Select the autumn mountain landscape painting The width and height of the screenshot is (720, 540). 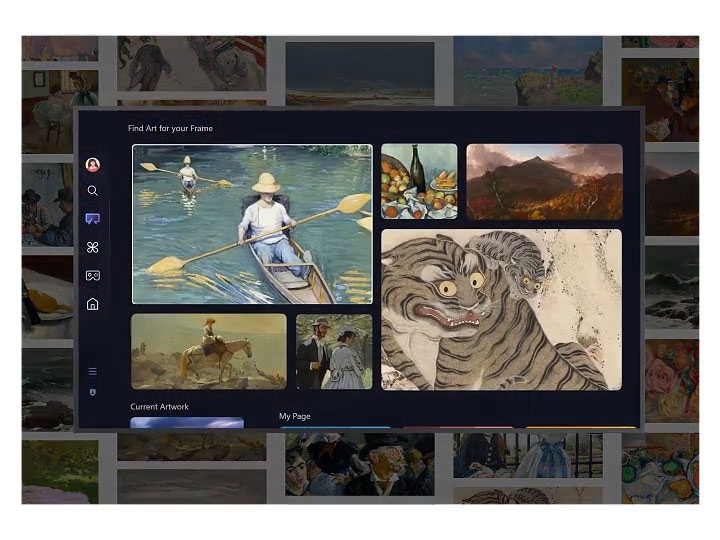click(x=545, y=182)
